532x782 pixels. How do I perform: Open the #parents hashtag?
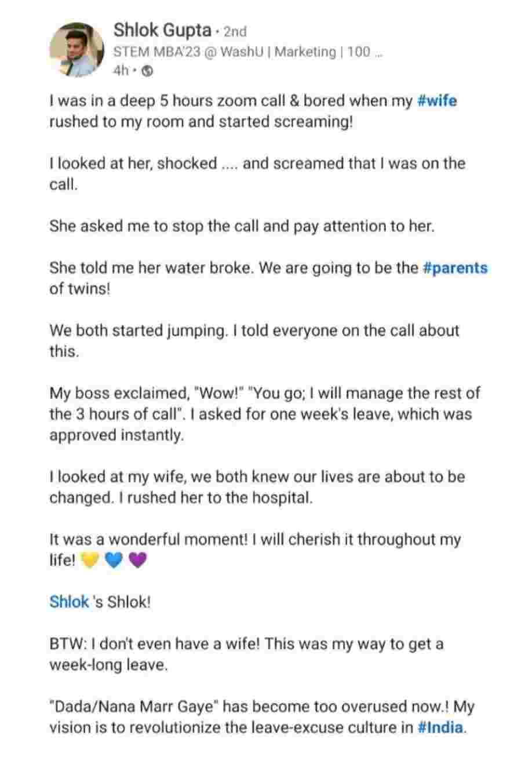456,268
